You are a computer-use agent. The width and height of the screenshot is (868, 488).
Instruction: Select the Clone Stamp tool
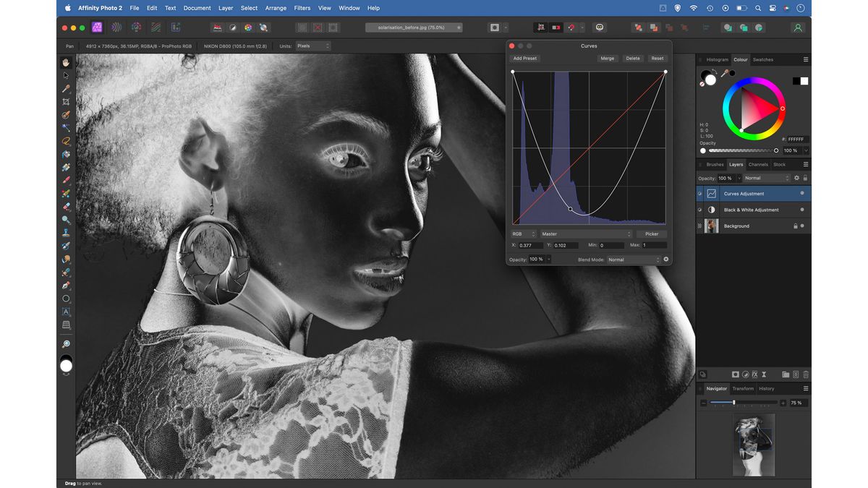[67, 231]
